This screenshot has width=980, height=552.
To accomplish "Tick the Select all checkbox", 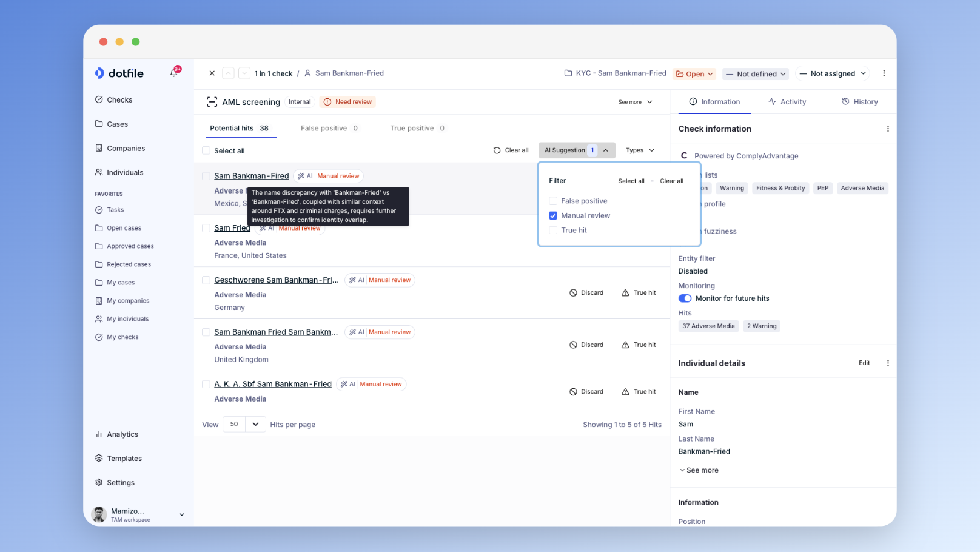I will [206, 151].
